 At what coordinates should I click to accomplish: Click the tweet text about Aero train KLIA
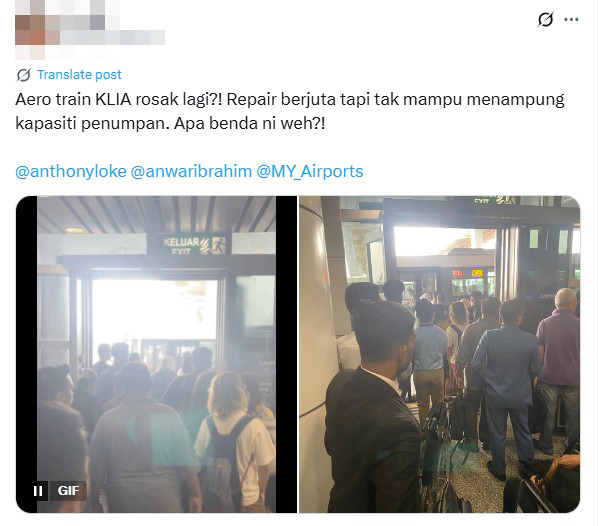tap(290, 111)
